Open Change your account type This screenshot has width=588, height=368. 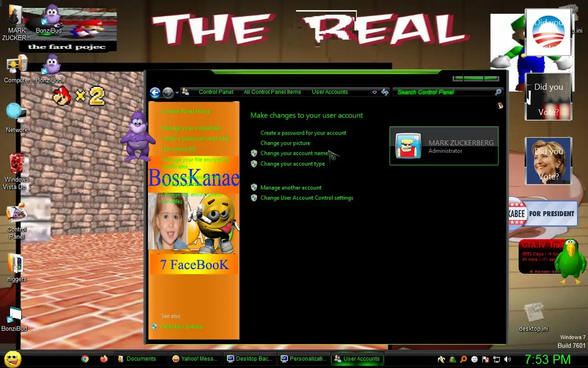coord(293,164)
